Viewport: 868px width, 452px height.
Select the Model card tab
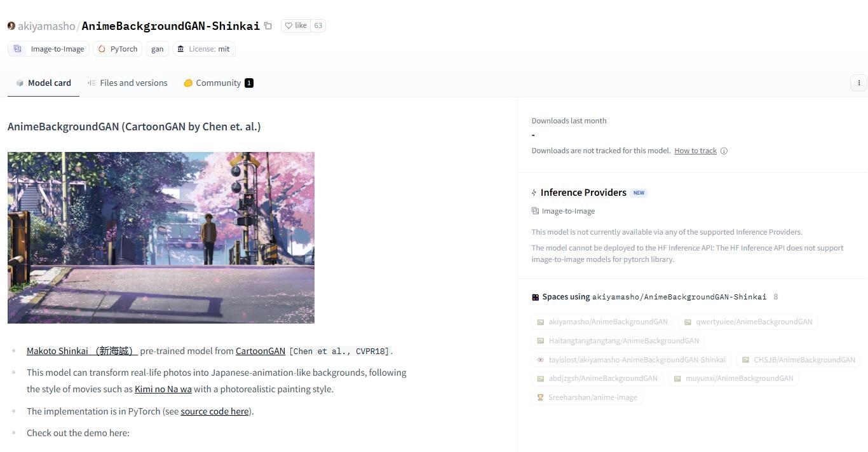tap(43, 83)
